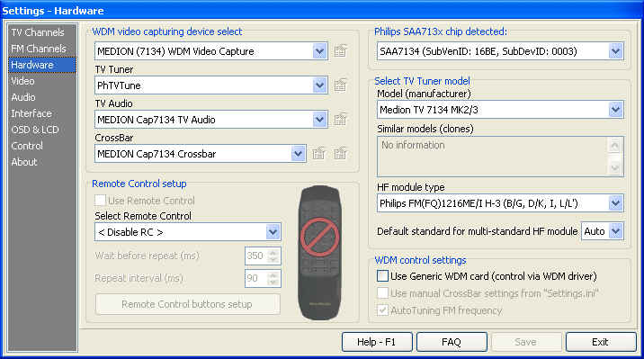Click Help - F1 button
This screenshot has height=359, width=644.
coord(377,342)
